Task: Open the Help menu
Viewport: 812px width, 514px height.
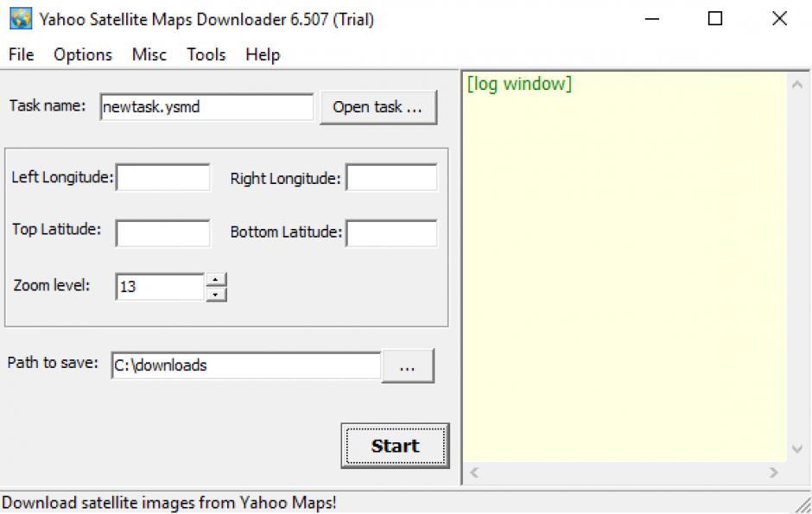Action: point(263,54)
